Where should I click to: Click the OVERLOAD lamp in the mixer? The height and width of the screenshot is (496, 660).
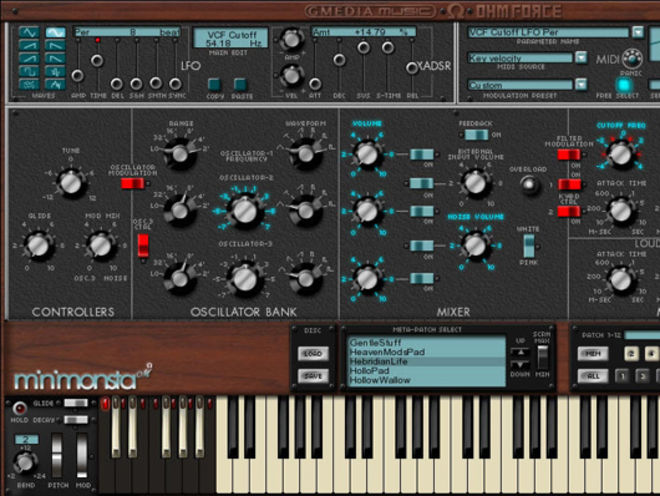pos(530,184)
